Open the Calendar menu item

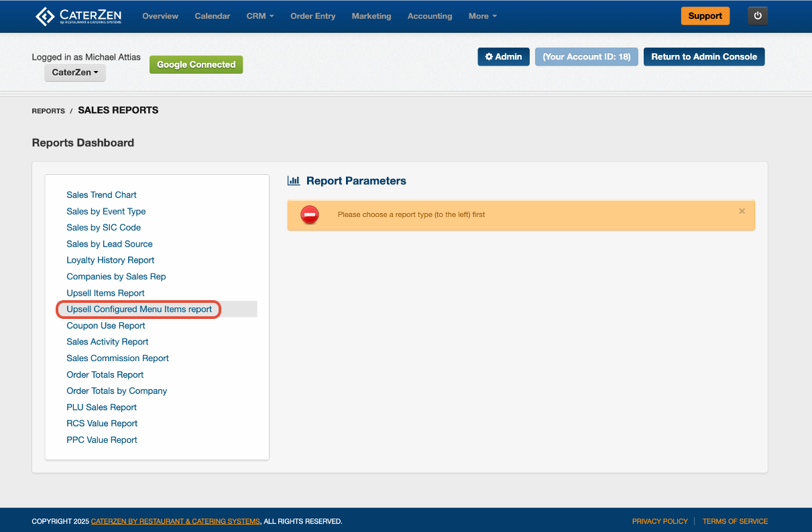213,16
